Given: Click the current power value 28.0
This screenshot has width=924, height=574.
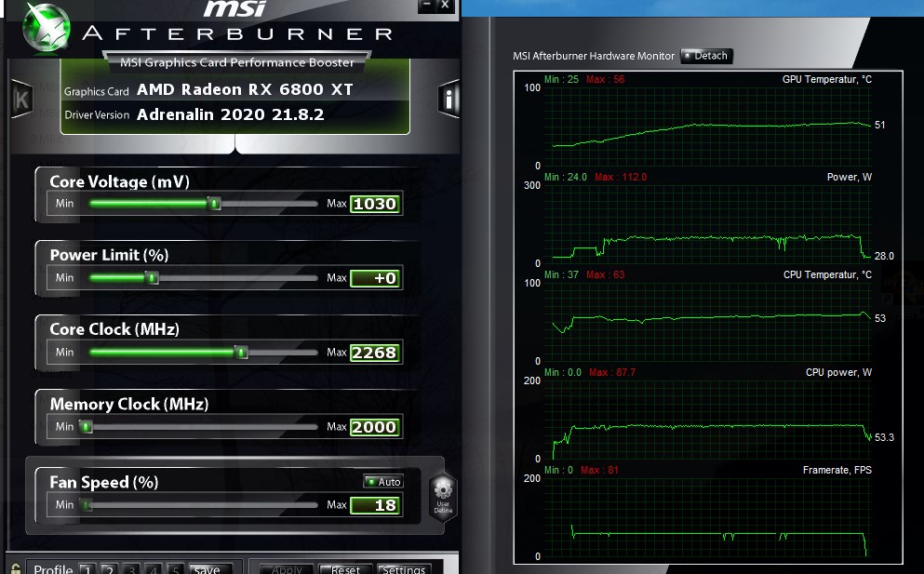Looking at the screenshot, I should (x=884, y=256).
